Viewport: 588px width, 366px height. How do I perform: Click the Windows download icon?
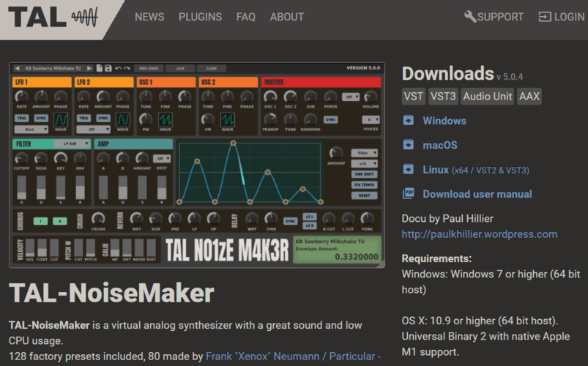409,120
